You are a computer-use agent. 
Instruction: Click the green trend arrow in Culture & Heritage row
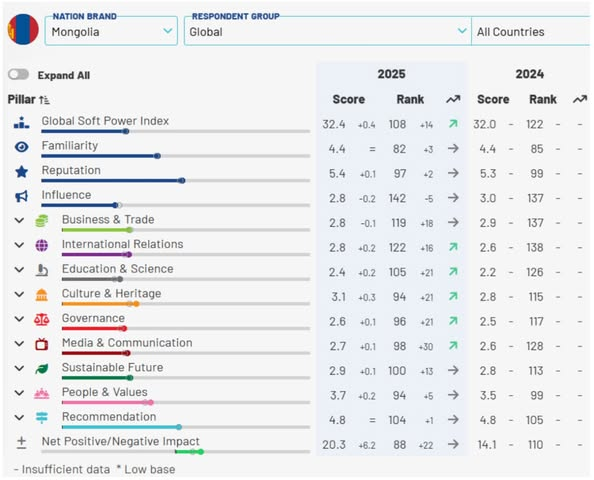[453, 296]
